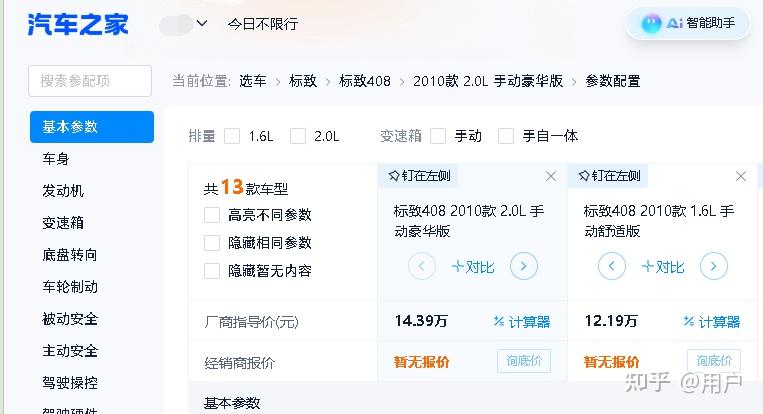Focus the 搜索参配项 search field
This screenshot has width=763, height=414.
pos(90,81)
